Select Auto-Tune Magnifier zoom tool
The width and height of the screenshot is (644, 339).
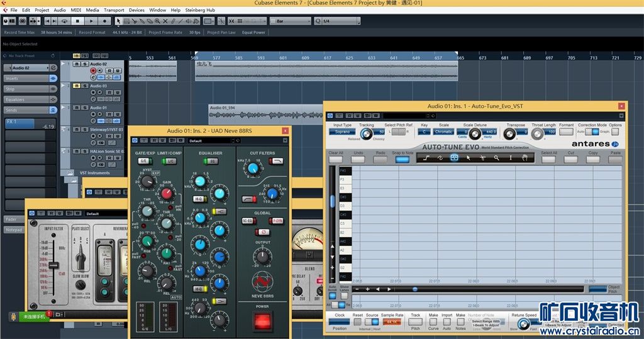pyautogui.click(x=496, y=158)
